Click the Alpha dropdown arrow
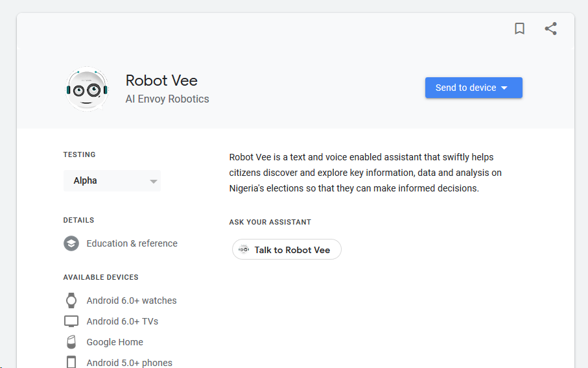Viewport: 588px width, 368px height. pyautogui.click(x=153, y=181)
